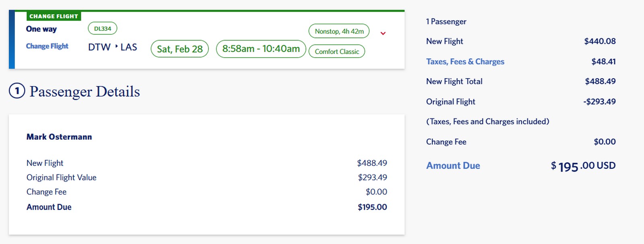Image resolution: width=644 pixels, height=244 pixels.
Task: Click the numbered step one circle icon
Action: pos(17,92)
